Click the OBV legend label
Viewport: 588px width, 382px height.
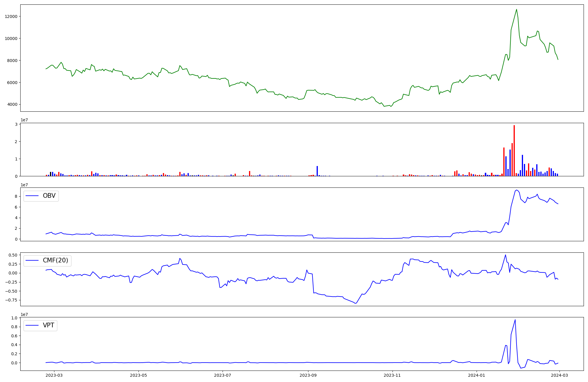49,196
